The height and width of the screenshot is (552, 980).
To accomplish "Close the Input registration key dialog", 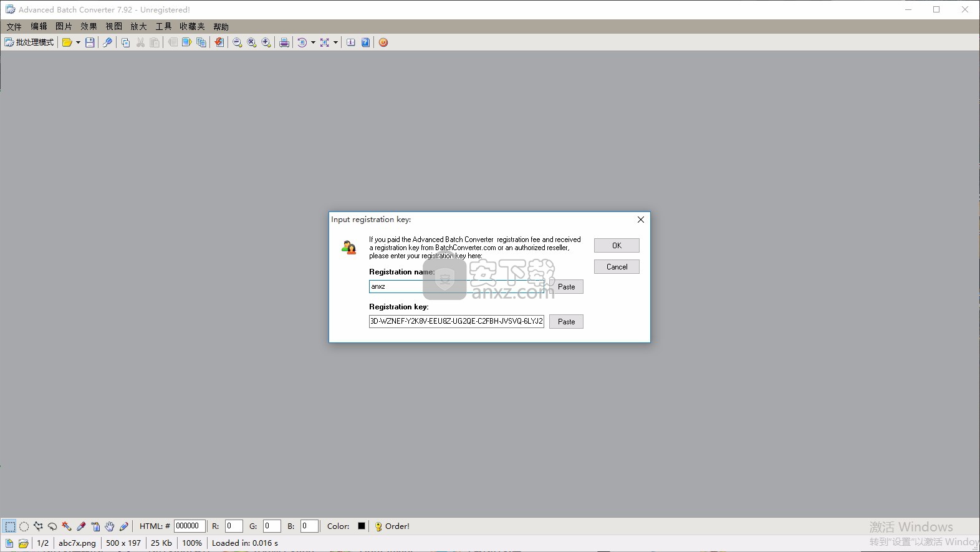I will [x=641, y=220].
